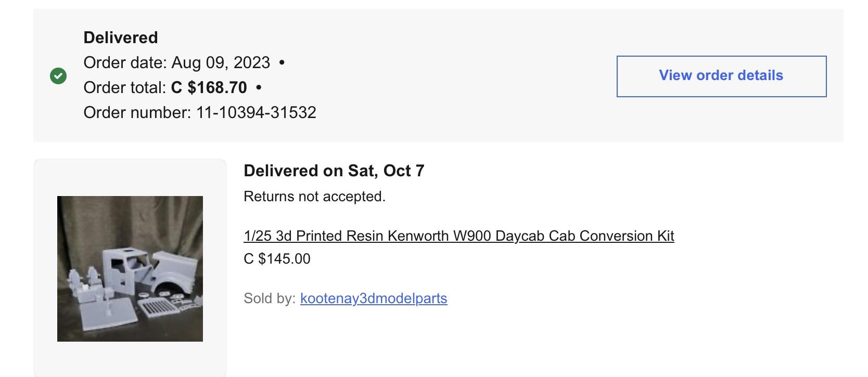Screen dimensions: 868x377
Task: Open View order details
Action: (721, 76)
